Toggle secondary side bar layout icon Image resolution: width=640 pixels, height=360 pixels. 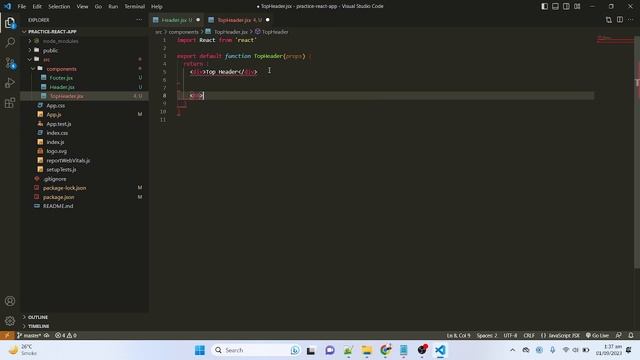pyautogui.click(x=566, y=6)
